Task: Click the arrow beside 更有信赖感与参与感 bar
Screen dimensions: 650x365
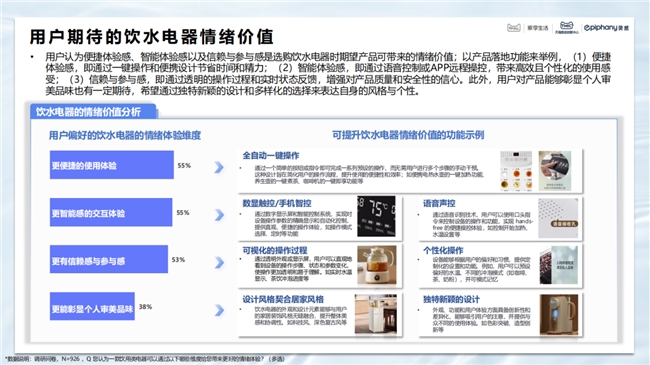Action: pos(219,263)
